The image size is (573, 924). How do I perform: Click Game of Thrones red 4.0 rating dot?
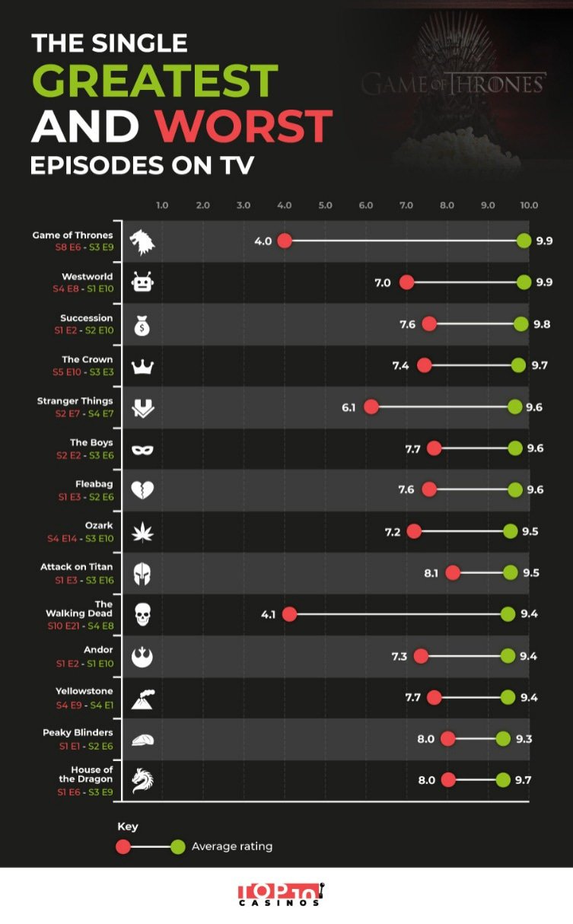285,241
